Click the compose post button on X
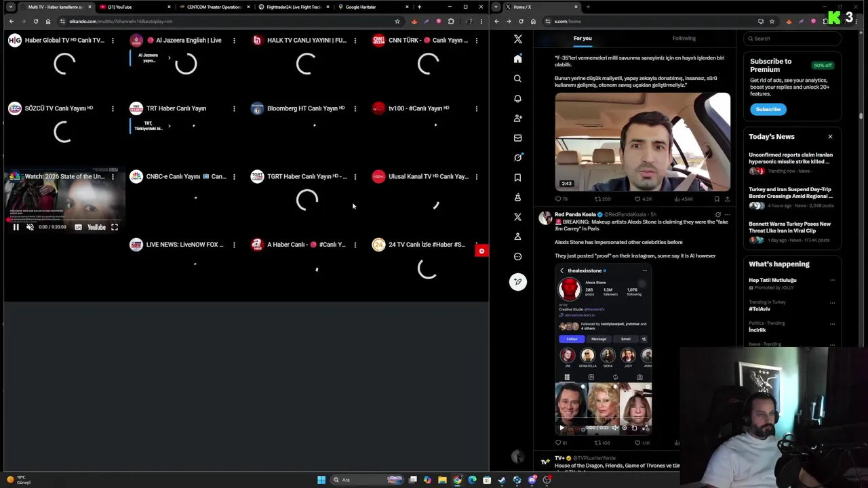 517,282
